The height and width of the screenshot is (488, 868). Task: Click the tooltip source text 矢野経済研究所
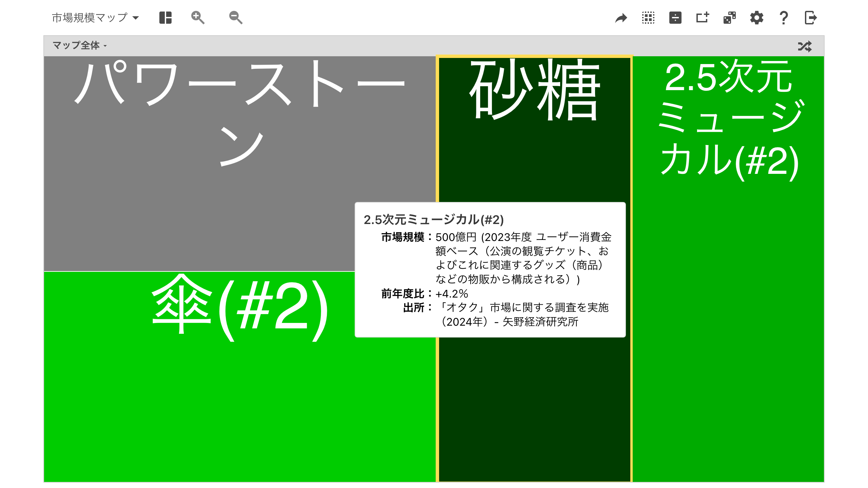(540, 322)
